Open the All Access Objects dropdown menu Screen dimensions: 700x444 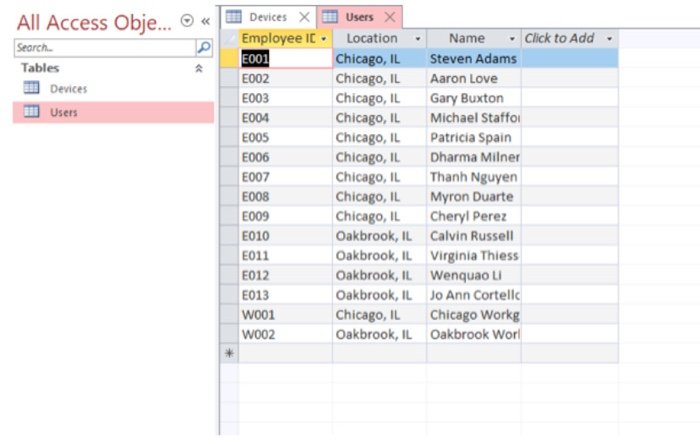187,21
